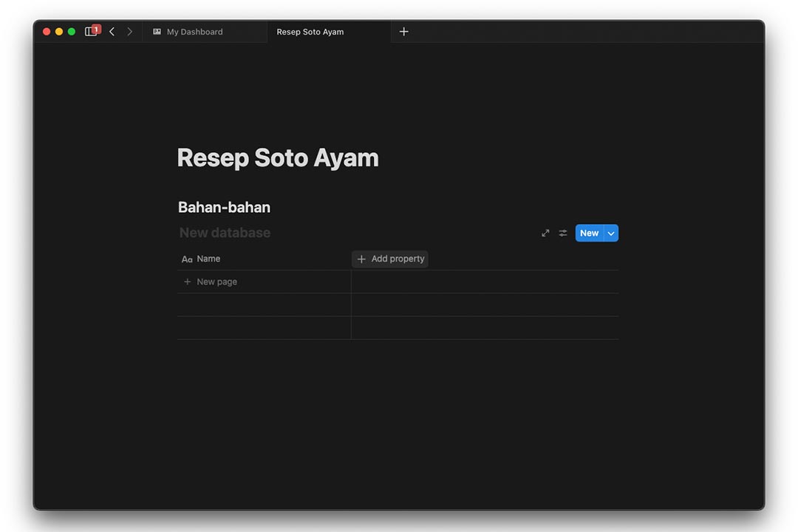Select the Resep Soto Ayam tab
The height and width of the screenshot is (532, 798).
(330, 32)
